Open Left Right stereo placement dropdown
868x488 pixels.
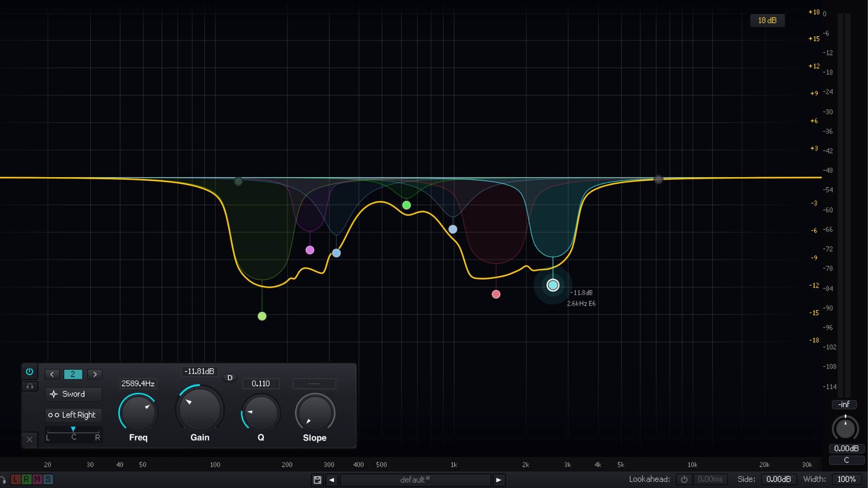(73, 415)
